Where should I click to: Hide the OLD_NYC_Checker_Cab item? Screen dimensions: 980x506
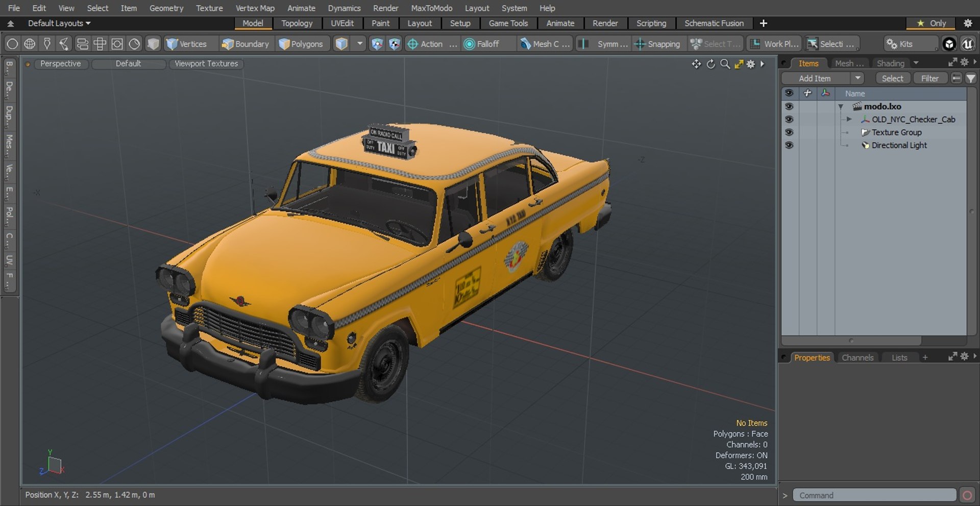coord(789,119)
